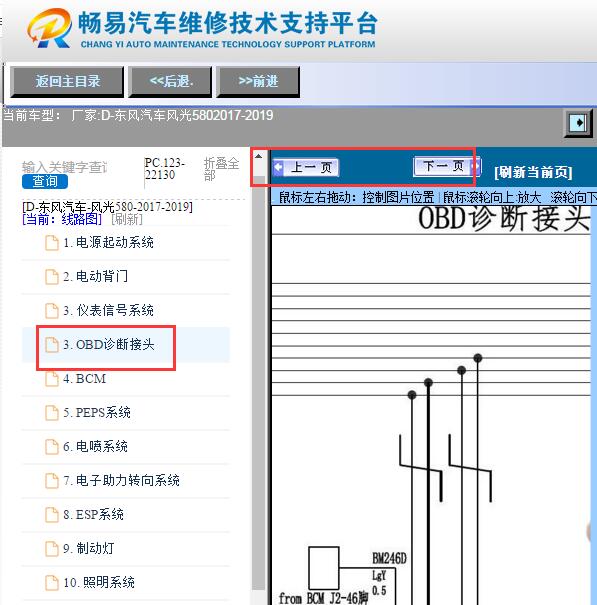
Task: Focus the 输入关键字查询 input field
Action: (65, 167)
